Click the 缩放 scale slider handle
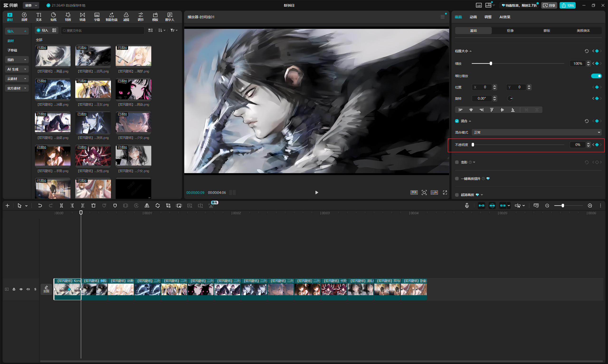This screenshot has width=608, height=364. [491, 64]
